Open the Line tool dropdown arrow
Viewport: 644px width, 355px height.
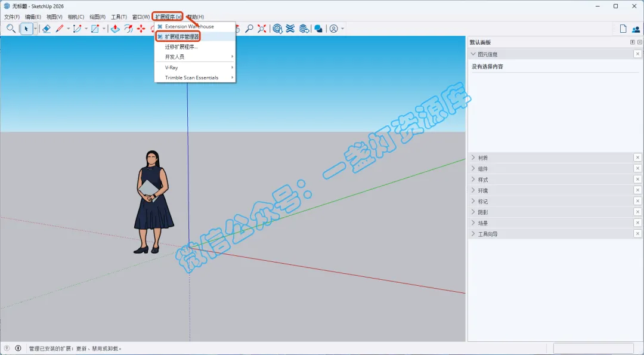point(68,29)
